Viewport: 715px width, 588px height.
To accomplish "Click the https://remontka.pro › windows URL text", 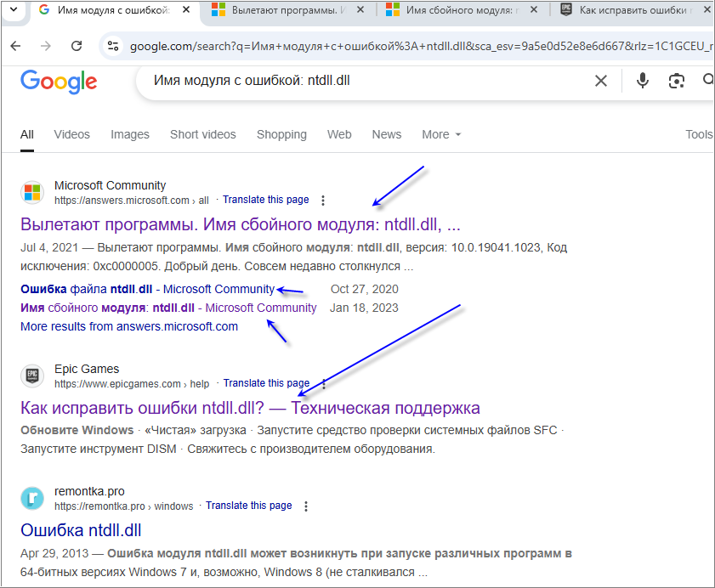I will pyautogui.click(x=123, y=506).
